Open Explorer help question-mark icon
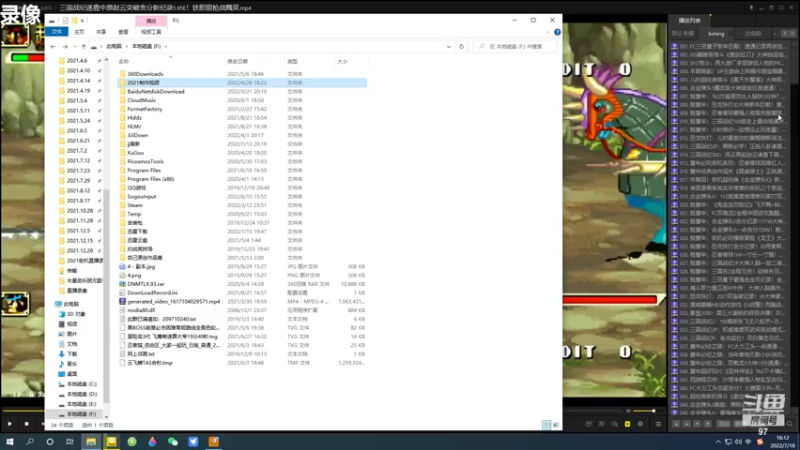This screenshot has width=800, height=450. pos(557,32)
